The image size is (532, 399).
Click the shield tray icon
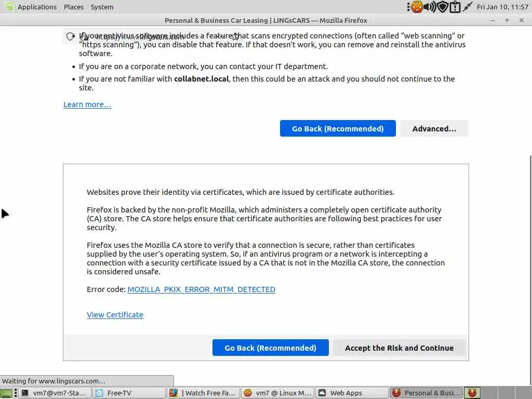[x=443, y=7]
